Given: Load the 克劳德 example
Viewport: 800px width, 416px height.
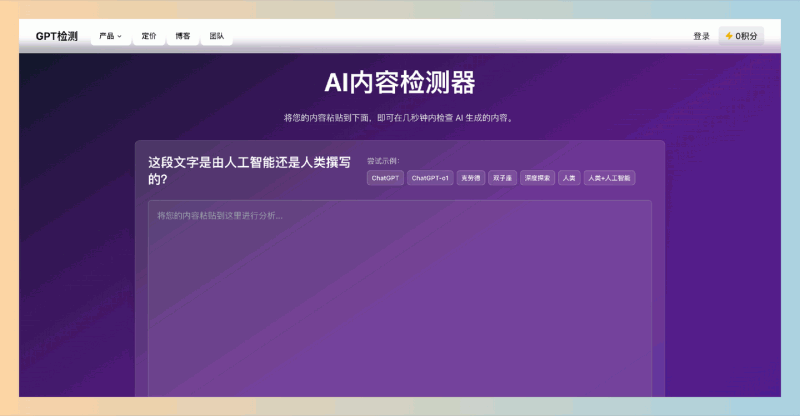Looking at the screenshot, I should coord(470,178).
